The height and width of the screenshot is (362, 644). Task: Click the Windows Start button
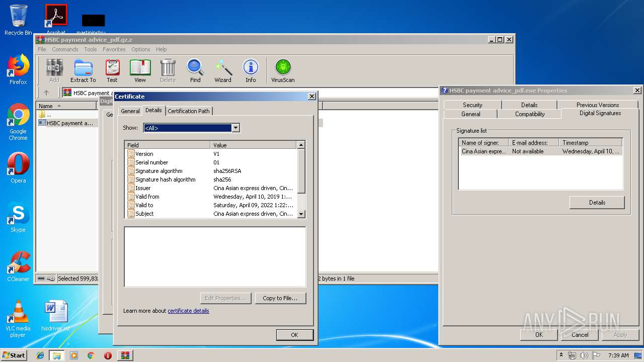click(x=14, y=355)
